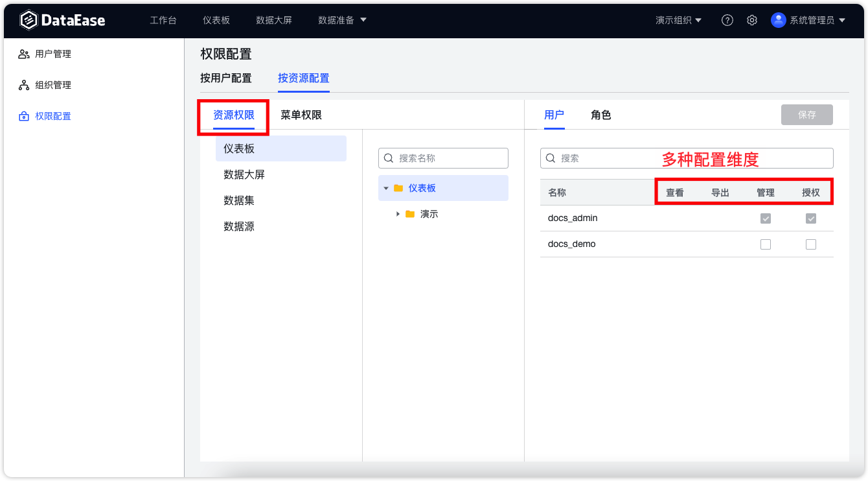The width and height of the screenshot is (868, 481).
Task: Click magnifier icon in user 搜索 box
Action: (551, 158)
